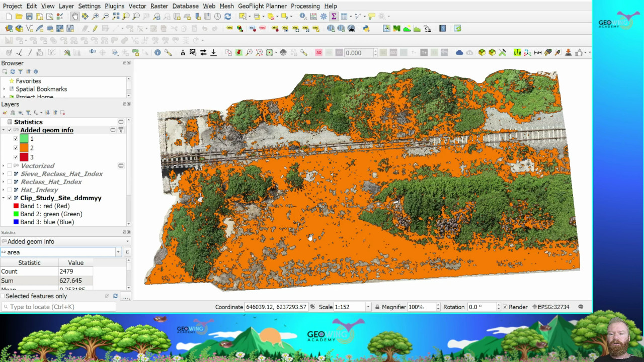Uncheck the Added geom info layer
The height and width of the screenshot is (362, 644).
click(10, 130)
